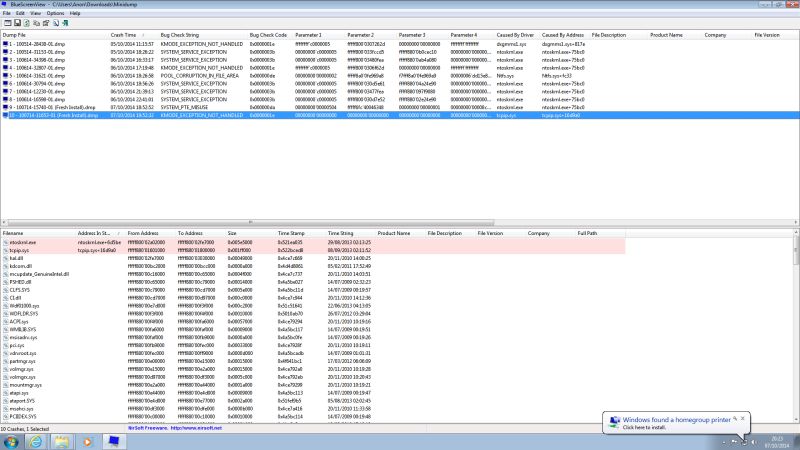800x450 pixels.
Task: Close the homegroup printer notification balloon
Action: tap(743, 418)
